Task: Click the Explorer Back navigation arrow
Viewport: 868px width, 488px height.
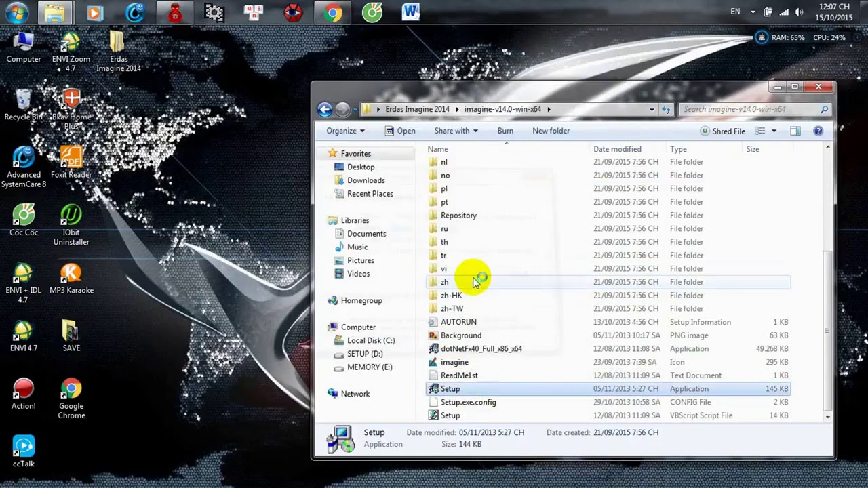Action: click(x=325, y=109)
